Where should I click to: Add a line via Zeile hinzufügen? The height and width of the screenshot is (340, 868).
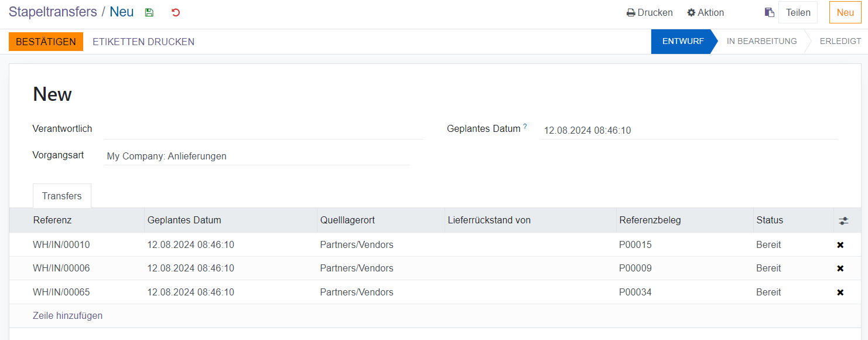pos(68,316)
